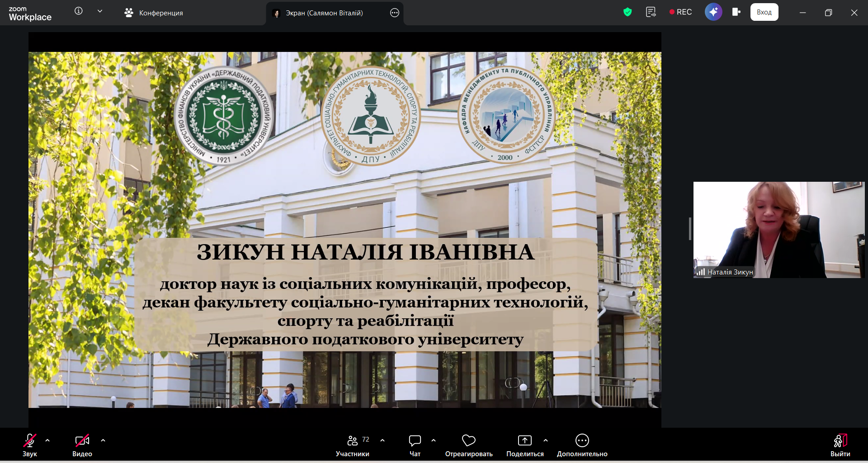Click the video panel resize handle
This screenshot has width=868, height=463.
[690, 229]
